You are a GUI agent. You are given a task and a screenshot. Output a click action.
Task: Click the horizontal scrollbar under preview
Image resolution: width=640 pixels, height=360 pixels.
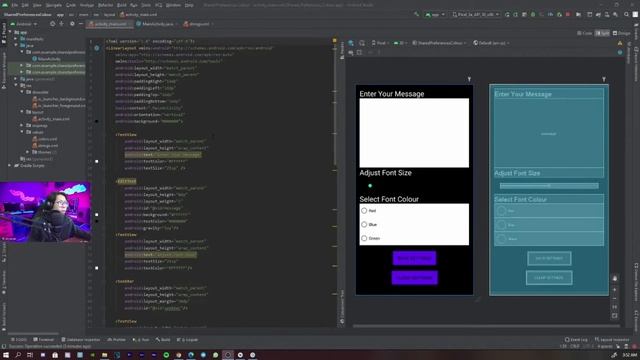tap(486, 326)
